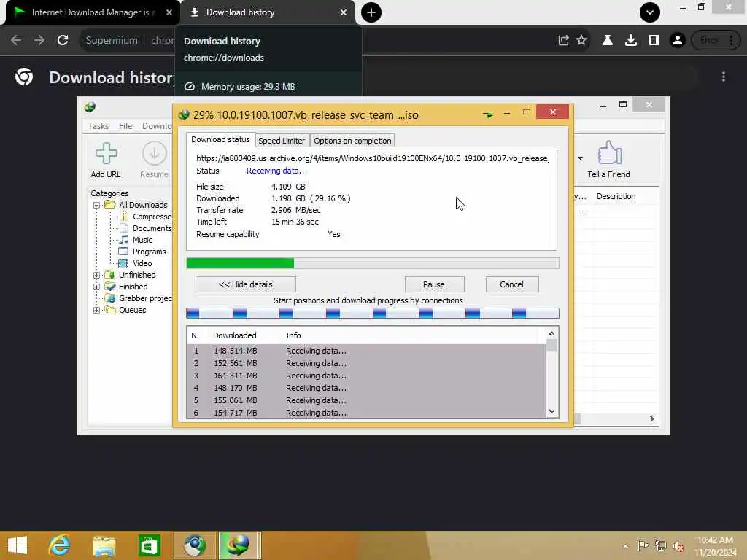Open the Tasks menu in IDM
This screenshot has height=560, width=747.
(98, 126)
